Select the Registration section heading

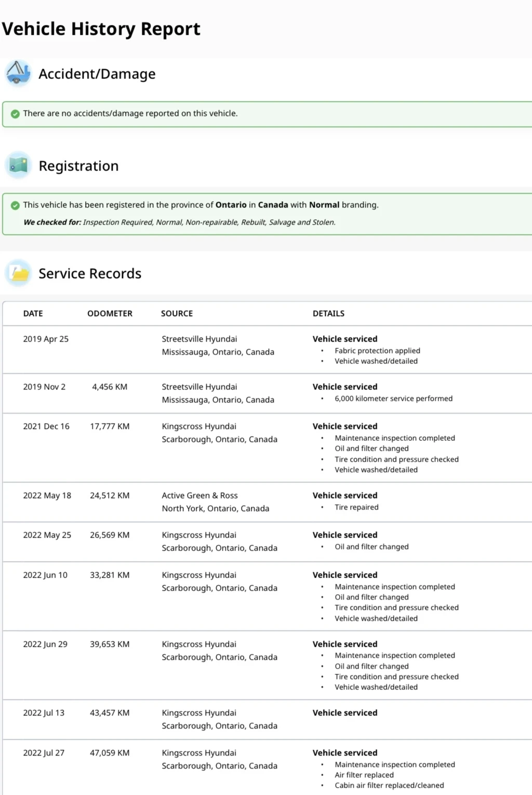click(78, 166)
